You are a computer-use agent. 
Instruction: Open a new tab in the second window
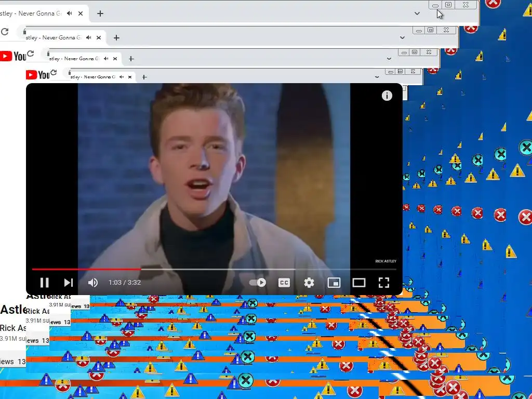tap(116, 37)
